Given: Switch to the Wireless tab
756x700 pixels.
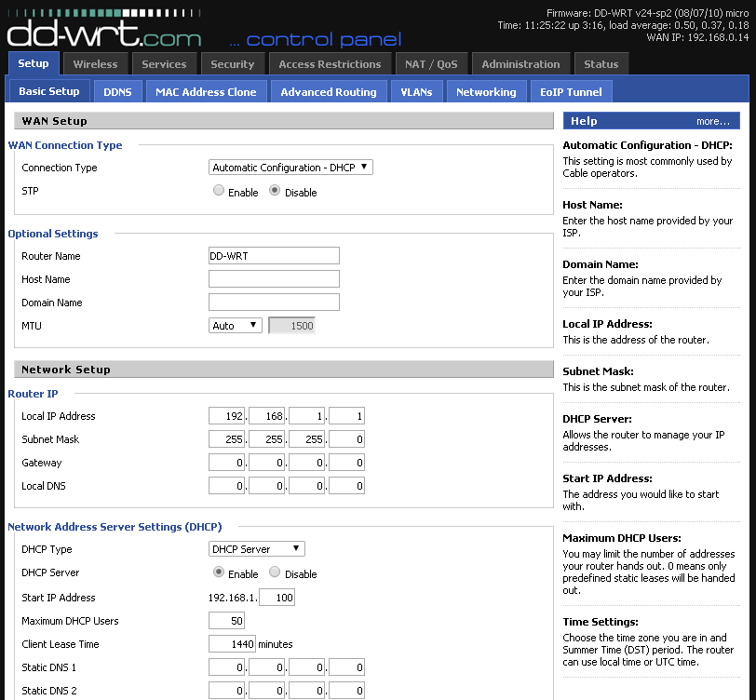Looking at the screenshot, I should click(96, 64).
